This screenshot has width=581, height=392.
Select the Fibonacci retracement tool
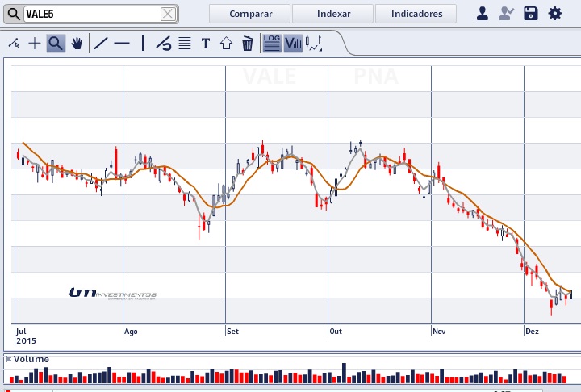tap(163, 44)
